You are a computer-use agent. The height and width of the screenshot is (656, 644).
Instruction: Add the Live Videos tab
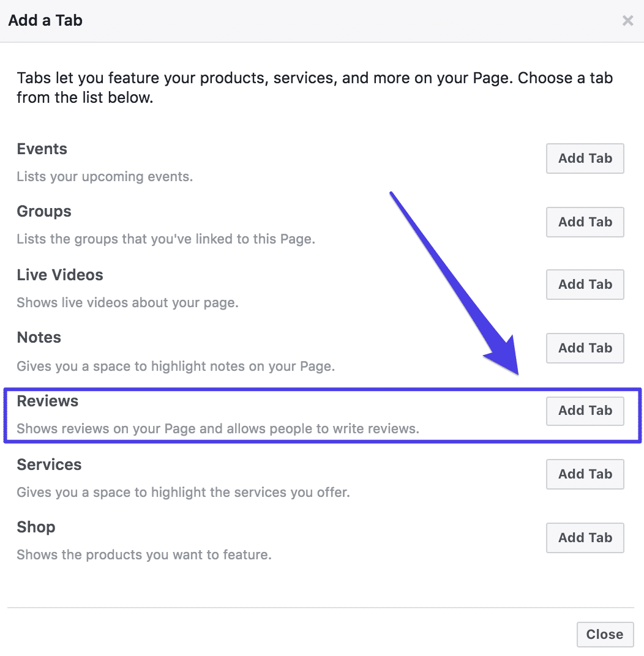584,284
